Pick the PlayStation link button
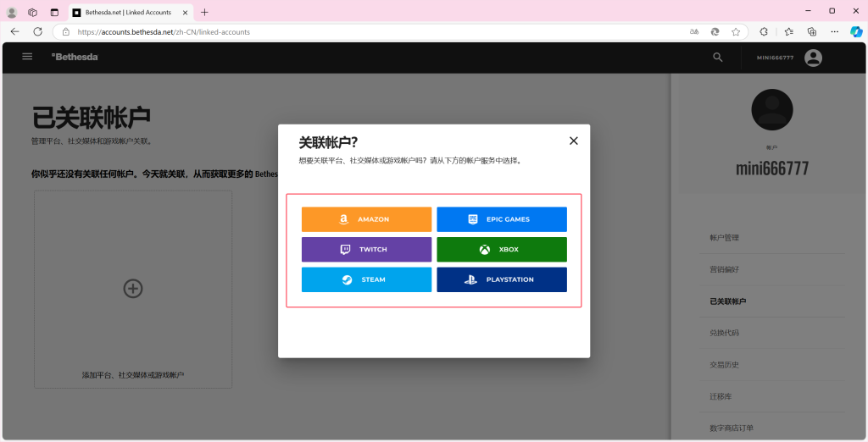The image size is (868, 442). [x=502, y=279]
